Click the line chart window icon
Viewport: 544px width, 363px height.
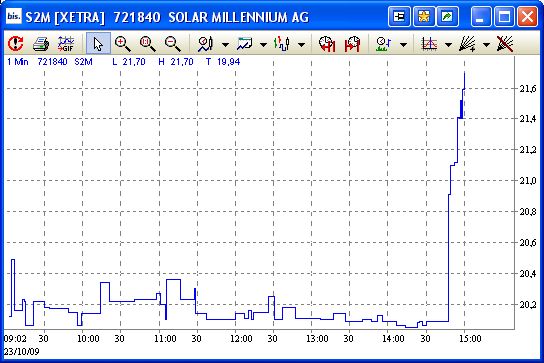[x=245, y=44]
